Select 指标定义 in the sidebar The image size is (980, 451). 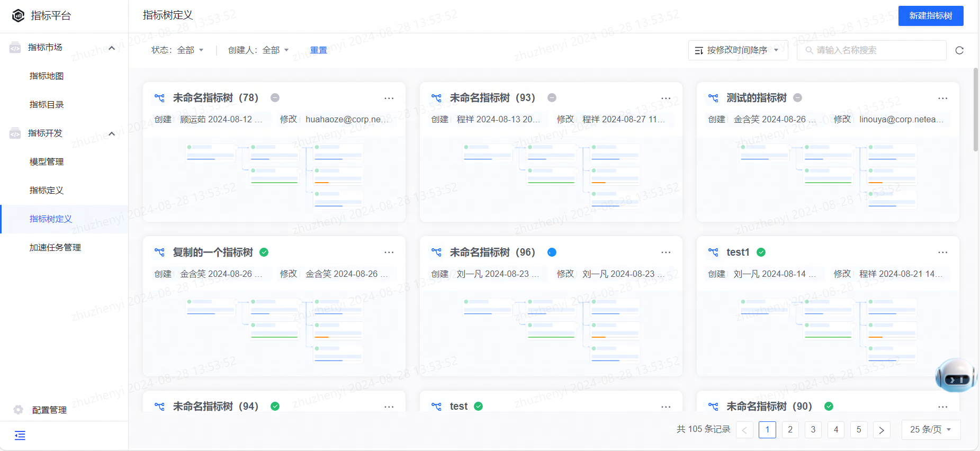pyautogui.click(x=47, y=191)
